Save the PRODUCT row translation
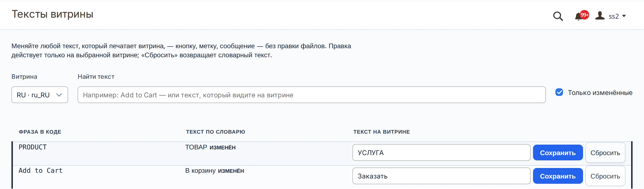The height and width of the screenshot is (189, 644). pos(558,153)
